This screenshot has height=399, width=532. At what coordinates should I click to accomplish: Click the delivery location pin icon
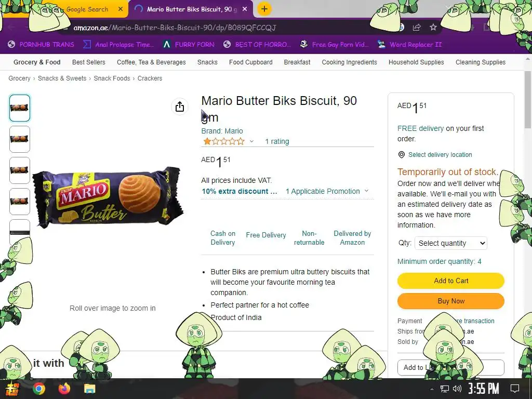pyautogui.click(x=402, y=155)
